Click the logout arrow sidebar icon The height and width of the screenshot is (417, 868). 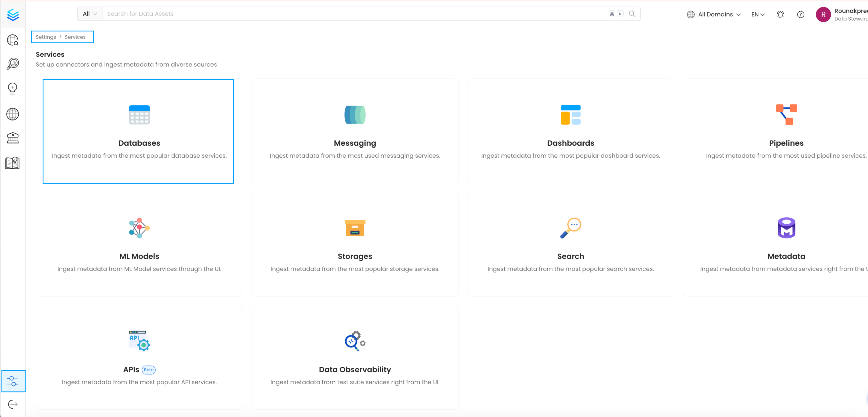coord(13,404)
